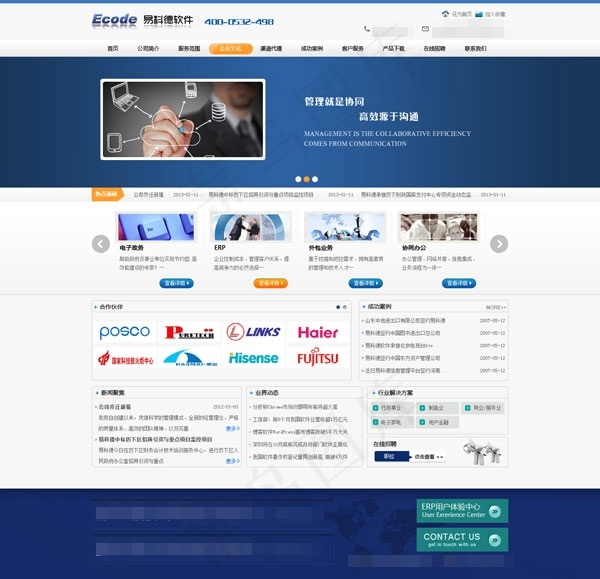Click the Fujitsu partner logo

tap(318, 358)
